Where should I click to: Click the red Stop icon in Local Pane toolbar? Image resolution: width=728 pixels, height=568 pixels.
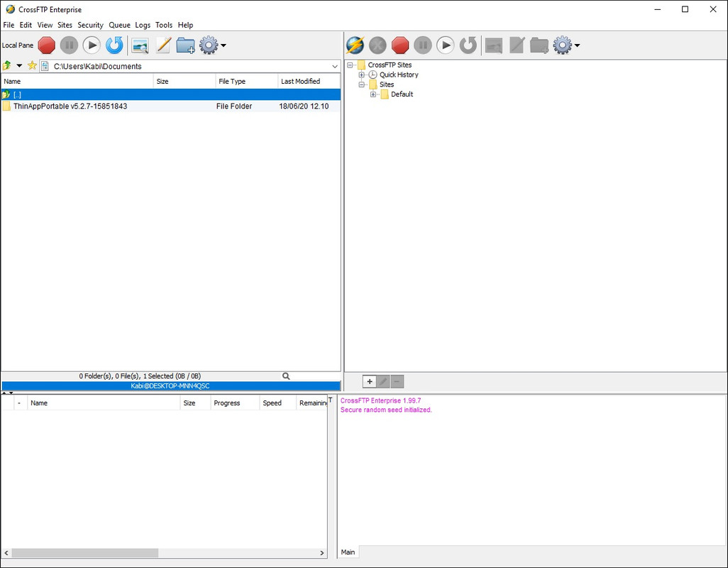coord(46,45)
